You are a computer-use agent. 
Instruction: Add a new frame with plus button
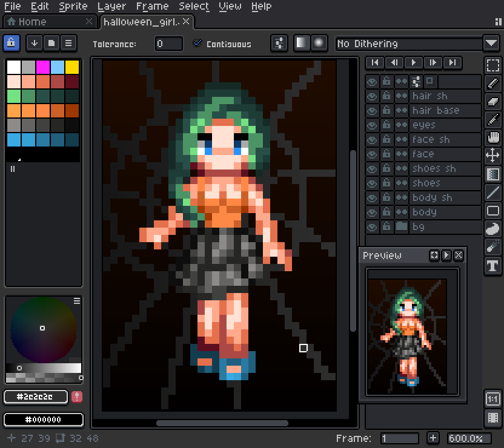coord(433,438)
